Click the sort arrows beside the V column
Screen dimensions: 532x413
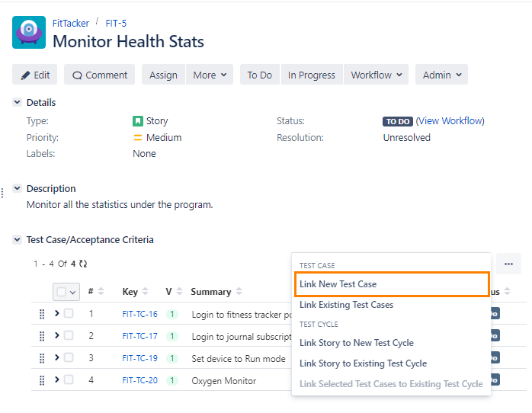pyautogui.click(x=179, y=291)
